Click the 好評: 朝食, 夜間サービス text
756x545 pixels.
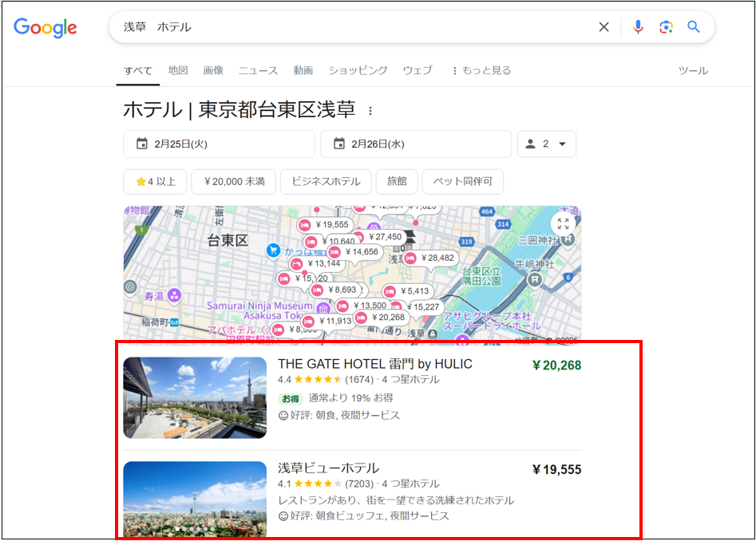(345, 416)
